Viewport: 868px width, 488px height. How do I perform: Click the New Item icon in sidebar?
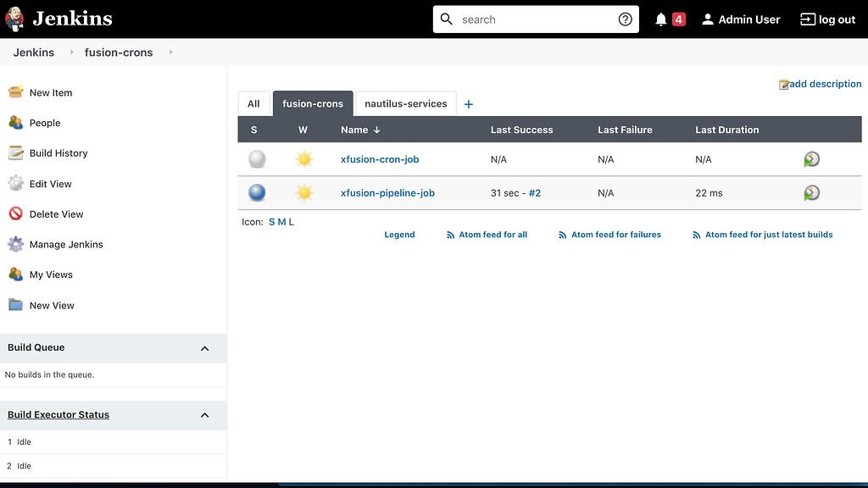click(x=15, y=92)
